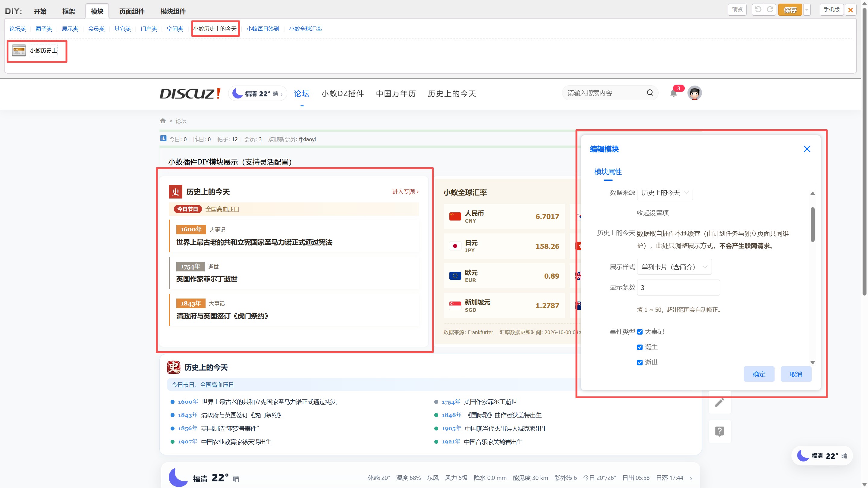Close DIY mode with the orange X icon
This screenshot has width=868, height=488.
[851, 10]
